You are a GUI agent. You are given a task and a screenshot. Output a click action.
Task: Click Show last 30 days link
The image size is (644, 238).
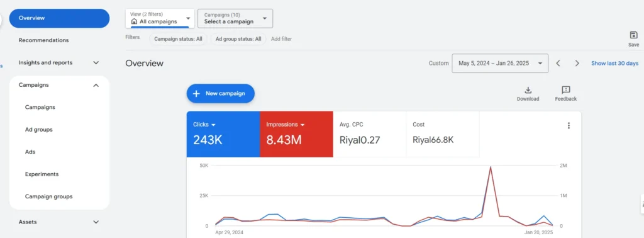pyautogui.click(x=615, y=64)
